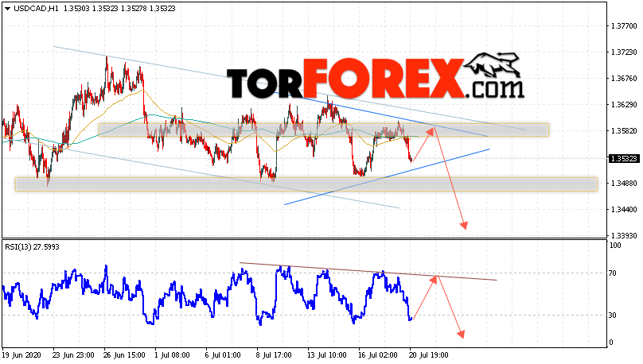The height and width of the screenshot is (364, 643).
Task: Select the RSI(13) 27.5993 indicator label
Action: point(32,247)
